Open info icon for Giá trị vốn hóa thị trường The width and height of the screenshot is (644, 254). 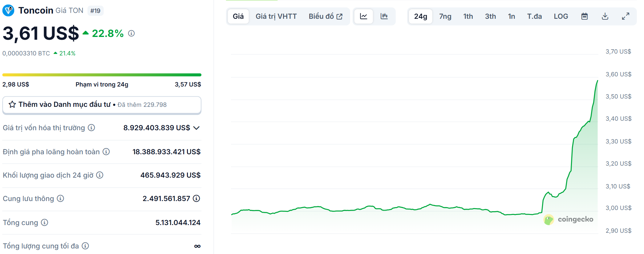pos(91,127)
